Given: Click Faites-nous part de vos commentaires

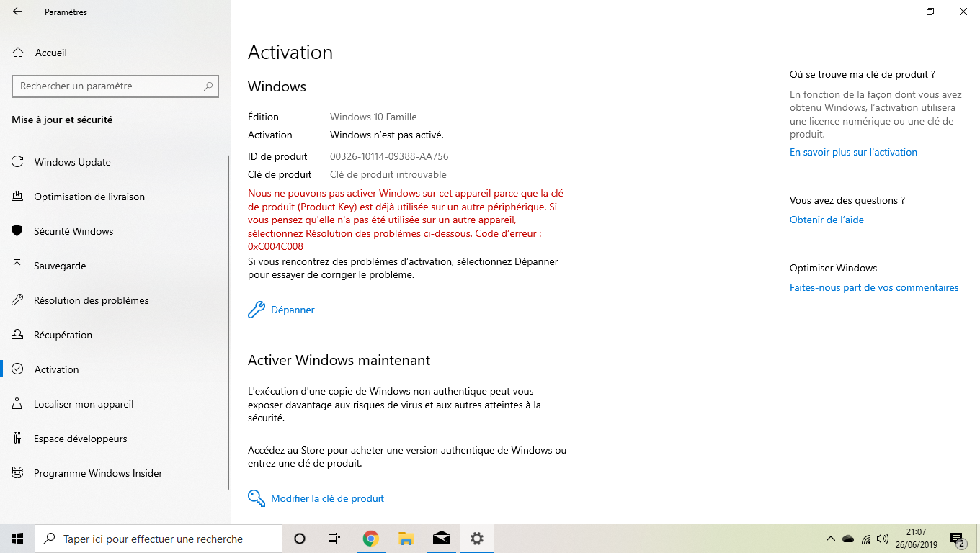Looking at the screenshot, I should 874,287.
